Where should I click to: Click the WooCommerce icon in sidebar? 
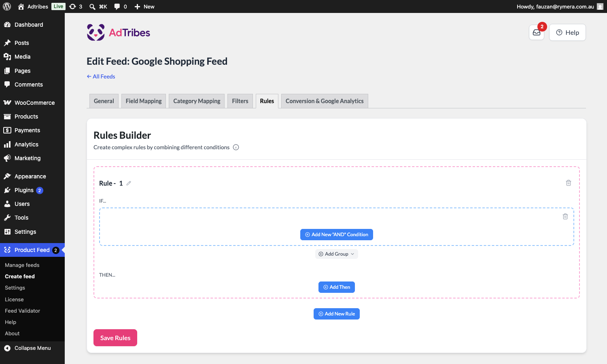(7, 103)
